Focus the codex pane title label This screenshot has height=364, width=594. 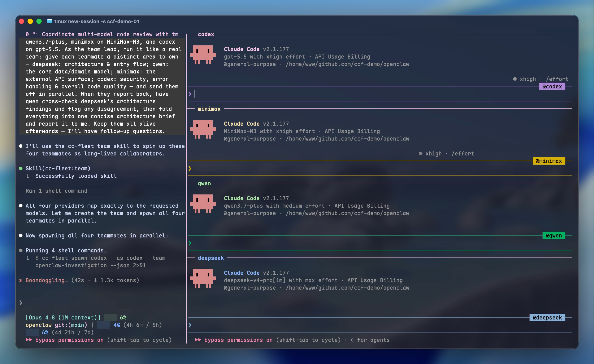206,34
